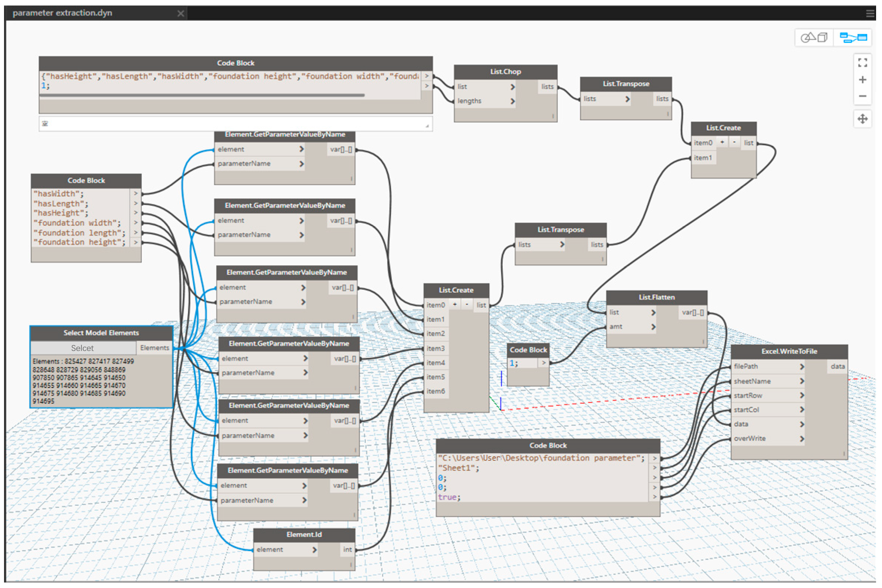
Task: Activate the pan tool icon
Action: pyautogui.click(x=863, y=119)
